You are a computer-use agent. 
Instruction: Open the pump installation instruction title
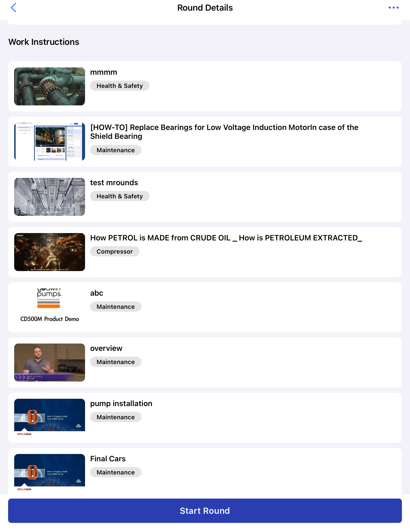tap(121, 404)
